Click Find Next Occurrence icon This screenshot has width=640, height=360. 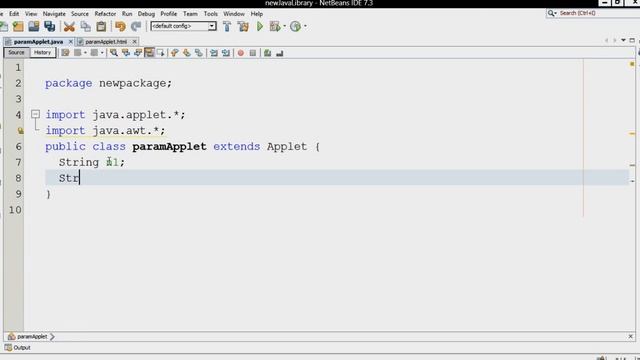tap(138, 53)
